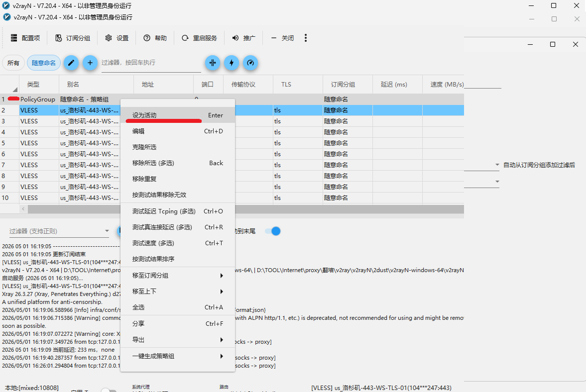Open the log 过滤器 (支持正则) dropdown

point(59,231)
